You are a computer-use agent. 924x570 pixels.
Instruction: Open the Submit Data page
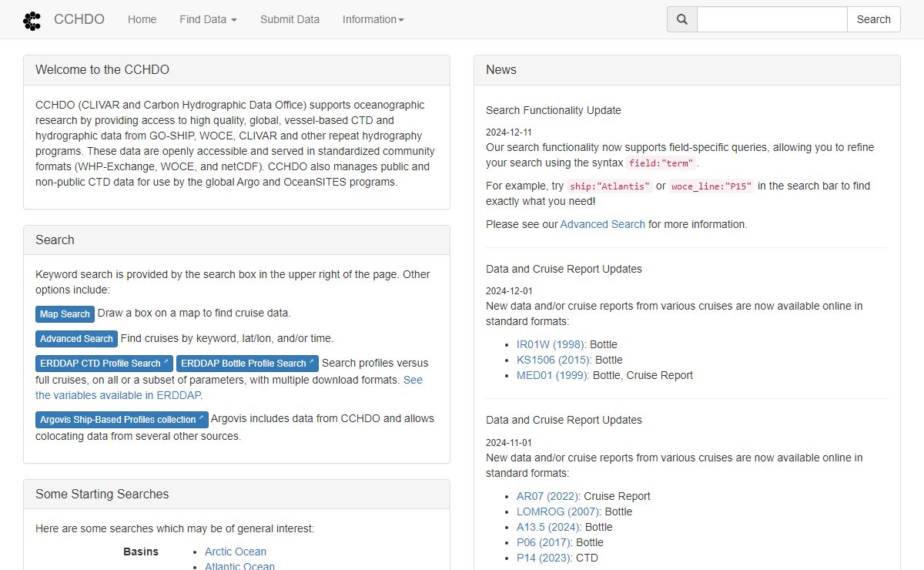point(290,19)
